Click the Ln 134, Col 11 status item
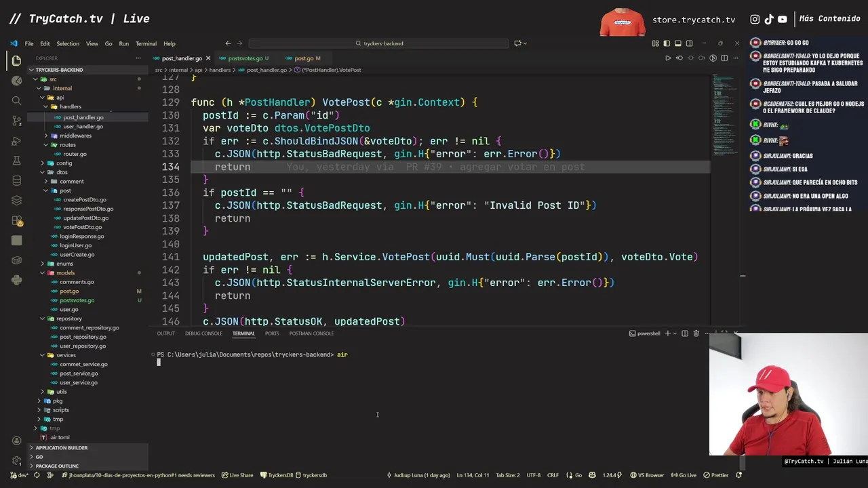 pos(473,475)
